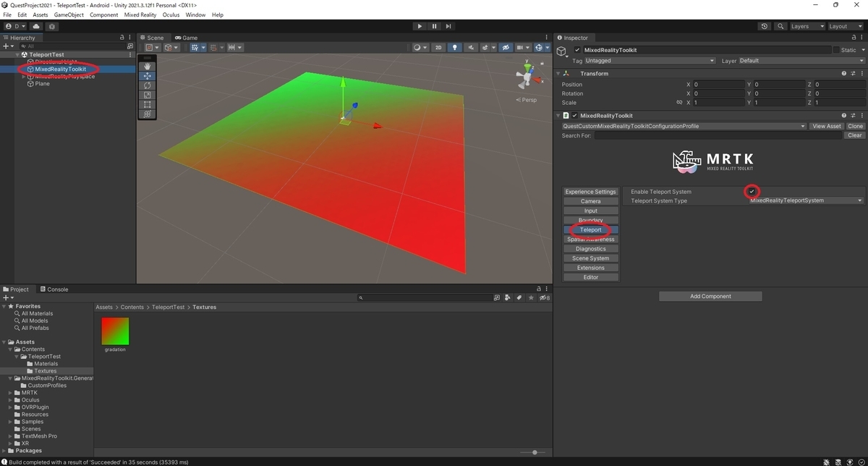Image resolution: width=868 pixels, height=466 pixels.
Task: Select the Hand view tool
Action: (148, 66)
